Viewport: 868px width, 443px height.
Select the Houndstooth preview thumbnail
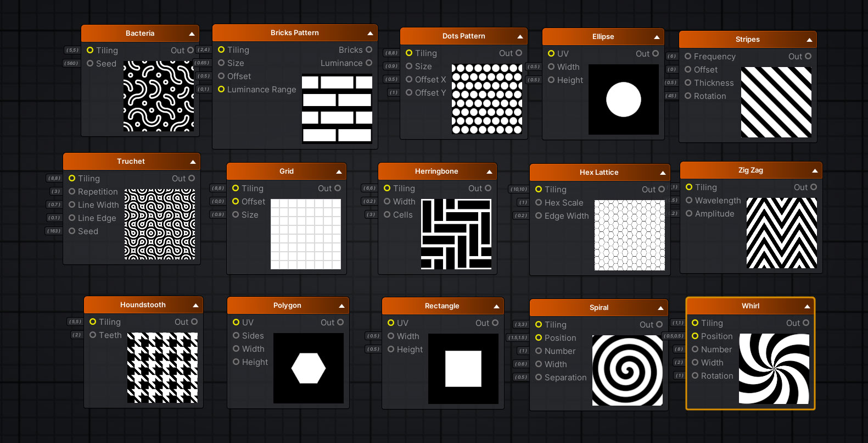(163, 368)
